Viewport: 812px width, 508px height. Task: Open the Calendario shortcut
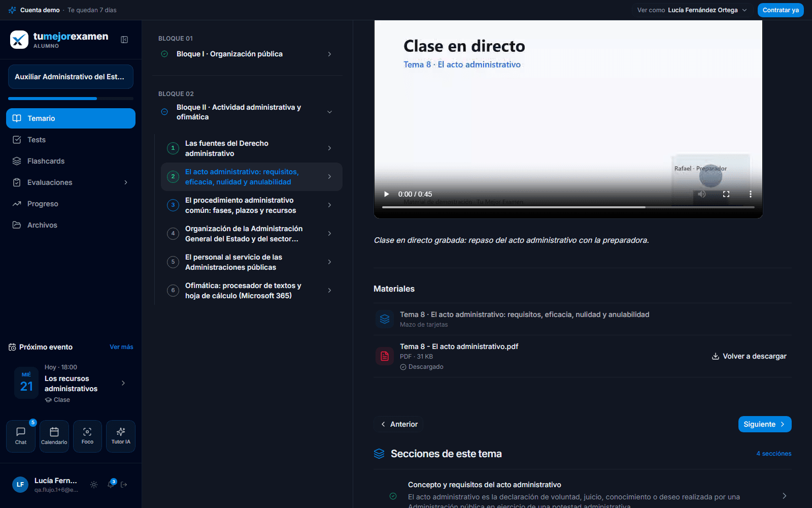click(x=54, y=436)
